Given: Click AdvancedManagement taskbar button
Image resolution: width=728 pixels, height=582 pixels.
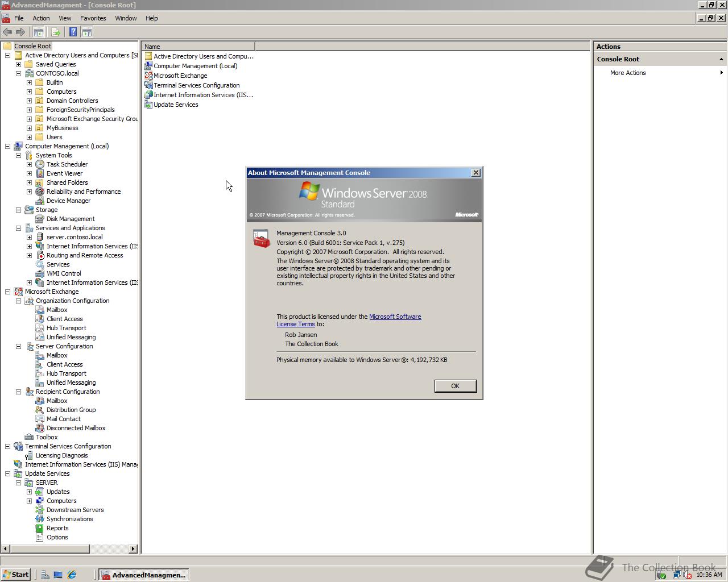Looking at the screenshot, I should [144, 575].
